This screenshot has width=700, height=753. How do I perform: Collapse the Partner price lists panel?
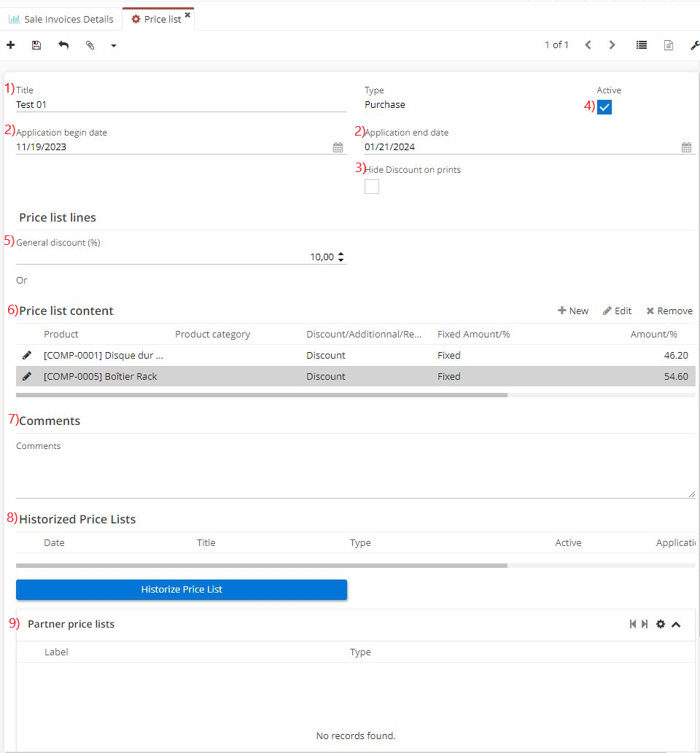click(x=676, y=624)
